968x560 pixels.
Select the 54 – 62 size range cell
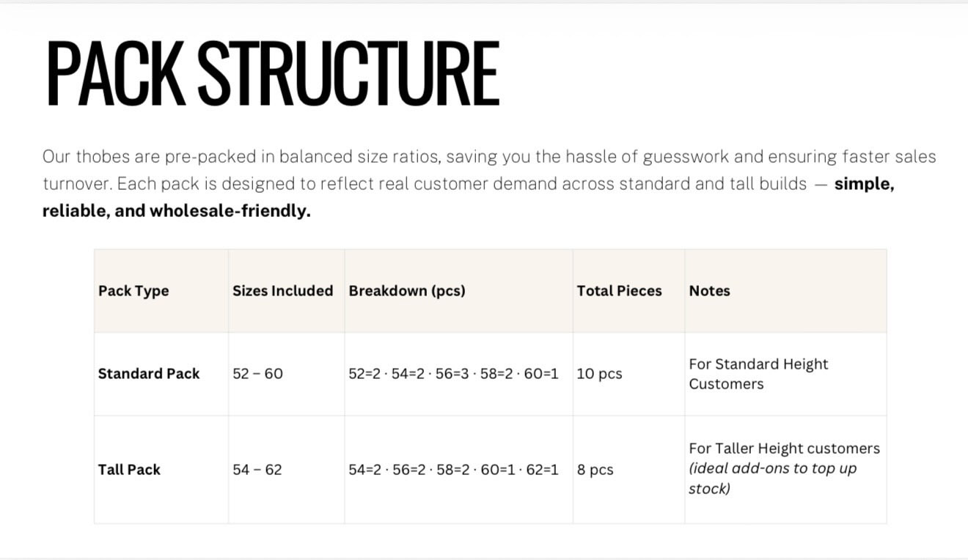(257, 470)
